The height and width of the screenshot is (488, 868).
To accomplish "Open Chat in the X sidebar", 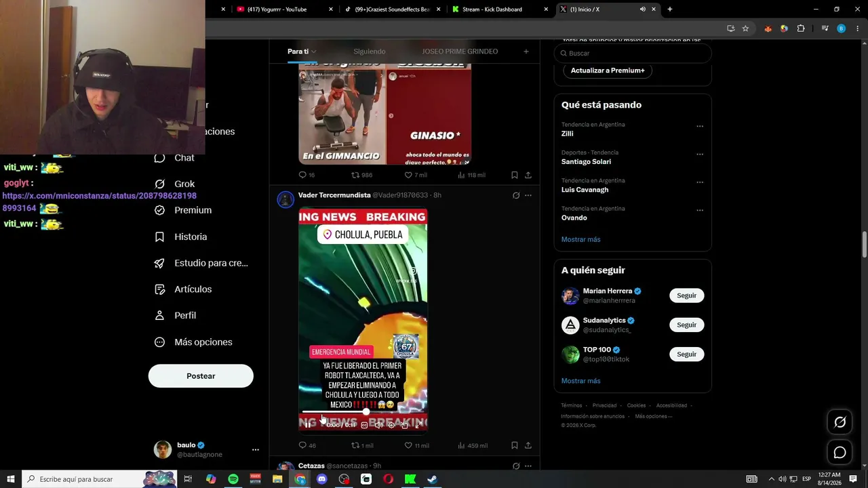I will click(174, 158).
